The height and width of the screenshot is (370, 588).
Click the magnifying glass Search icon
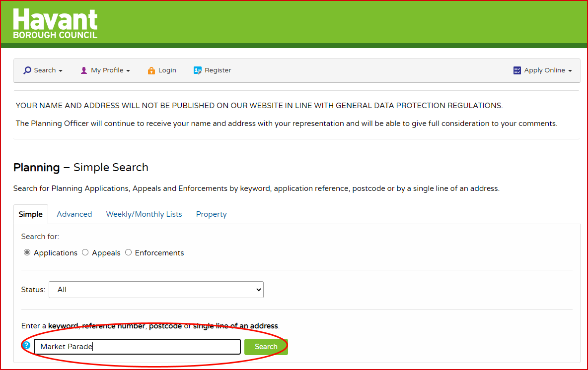click(x=27, y=70)
